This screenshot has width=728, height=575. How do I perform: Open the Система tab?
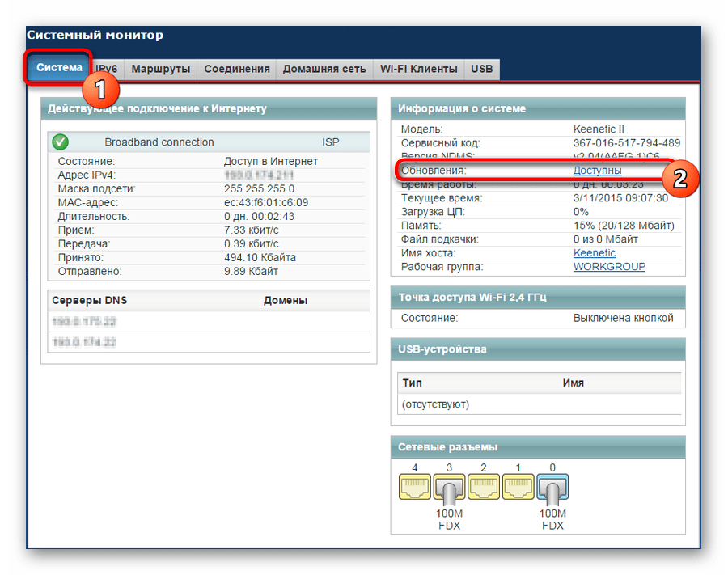(x=59, y=68)
